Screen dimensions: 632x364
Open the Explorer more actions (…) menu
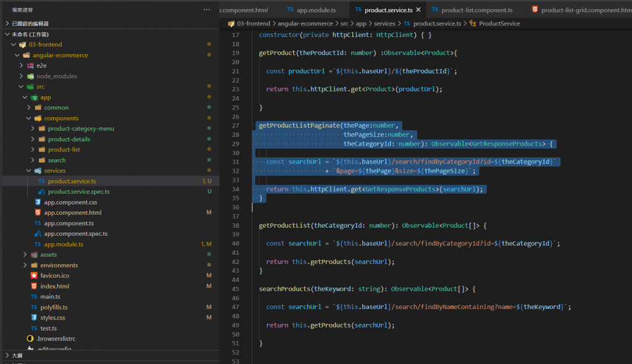point(207,10)
